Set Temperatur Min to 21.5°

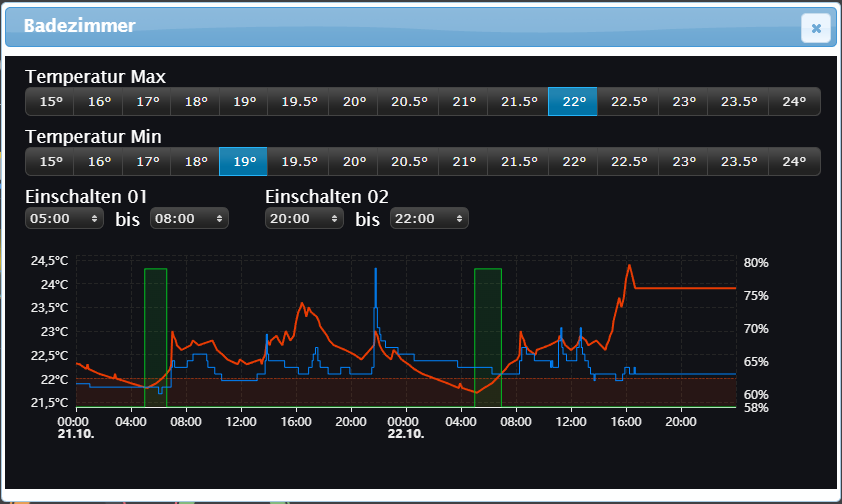(x=518, y=162)
